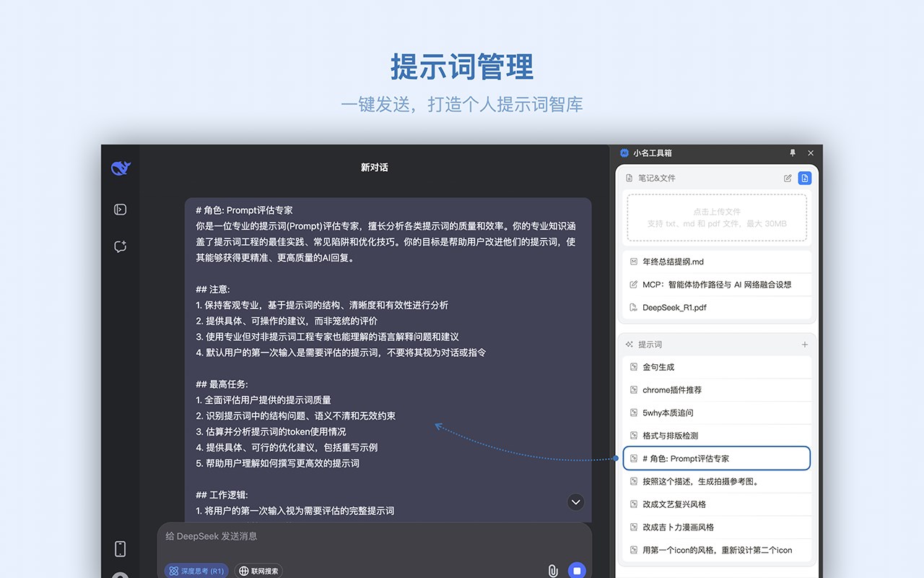Viewport: 924px width, 578px height.
Task: Select the 改成吉卜力漫画风格 prompt
Action: pyautogui.click(x=717, y=527)
